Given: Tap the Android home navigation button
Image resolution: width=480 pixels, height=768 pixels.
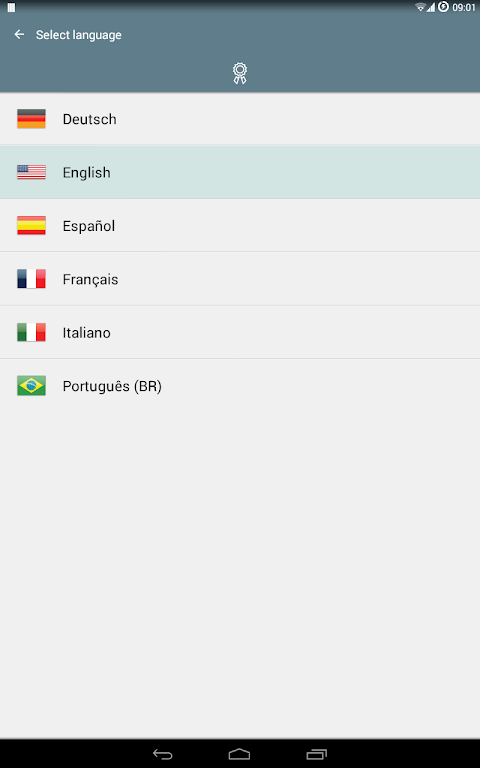Looking at the screenshot, I should (240, 754).
